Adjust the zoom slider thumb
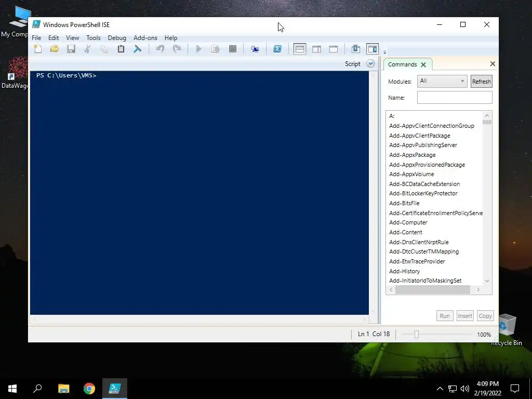532x399 pixels. pos(417,334)
